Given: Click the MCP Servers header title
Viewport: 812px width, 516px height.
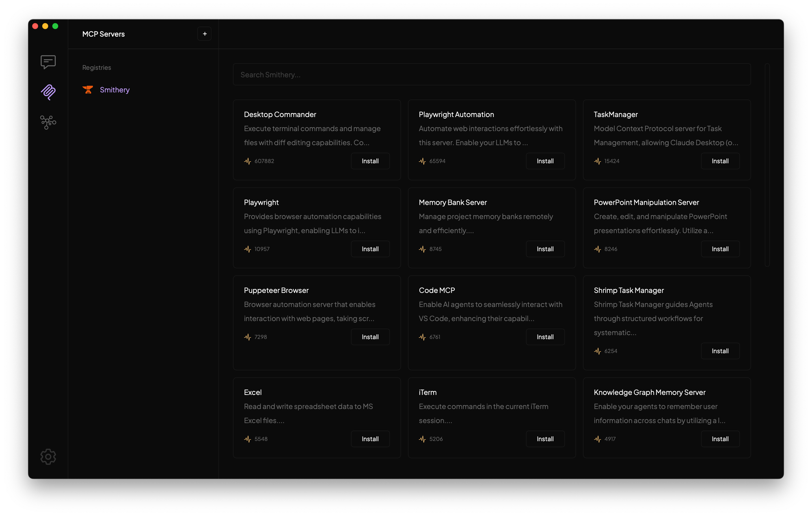Looking at the screenshot, I should pos(104,34).
